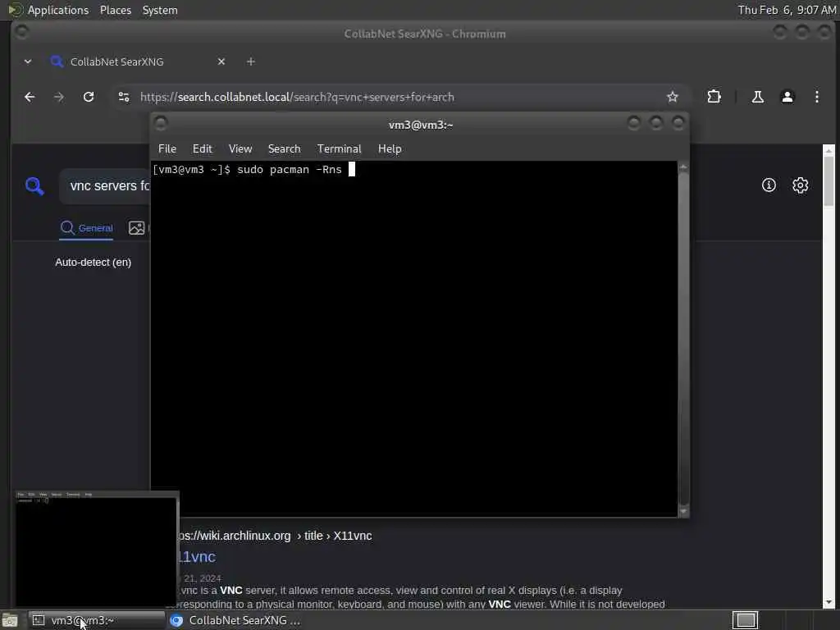
Task: Click the terminal scrollbar up arrow
Action: click(x=683, y=167)
